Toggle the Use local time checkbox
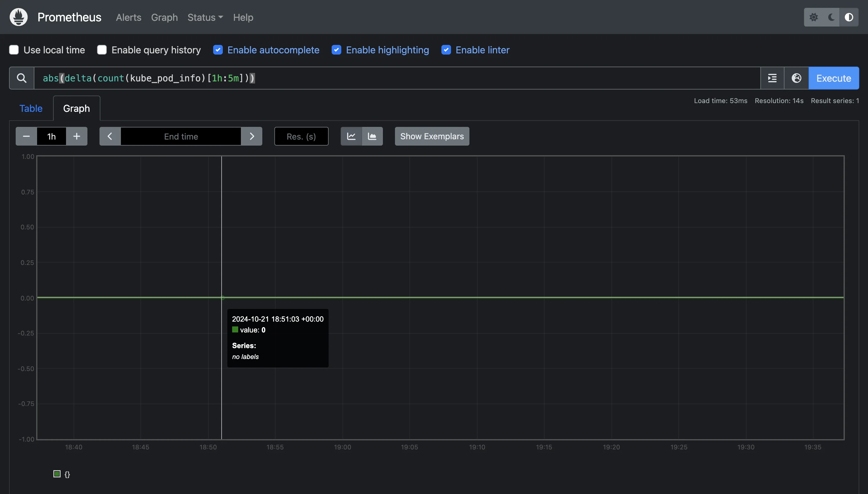This screenshot has width=868, height=494. (x=14, y=50)
